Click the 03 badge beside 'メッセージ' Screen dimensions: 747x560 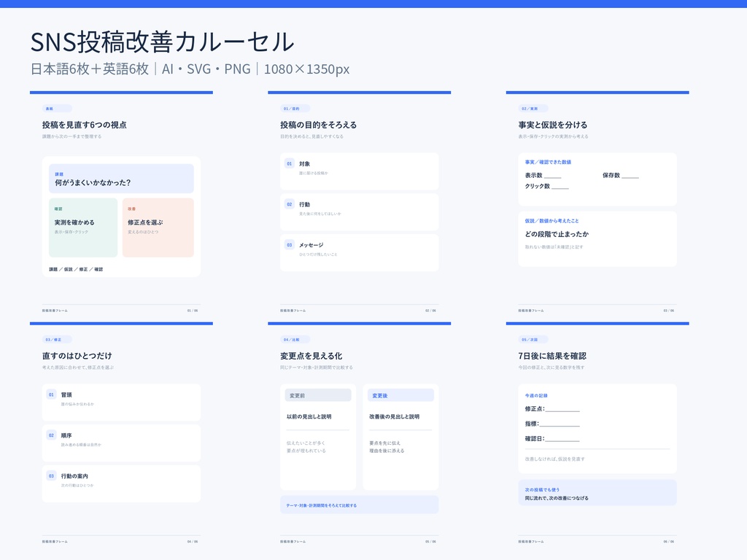point(289,245)
